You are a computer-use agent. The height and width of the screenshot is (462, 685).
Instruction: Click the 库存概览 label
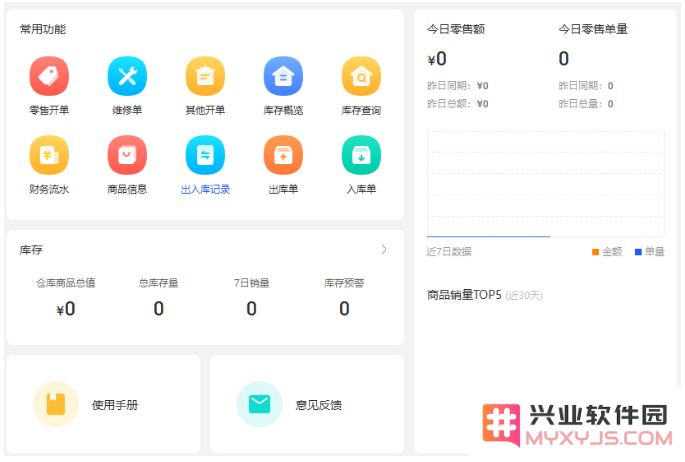click(x=283, y=110)
